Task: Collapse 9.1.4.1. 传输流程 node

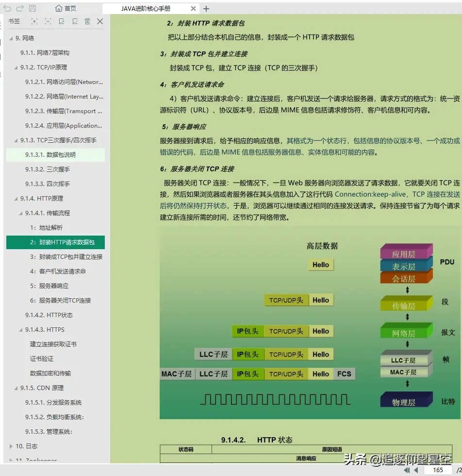Action: [x=21, y=213]
